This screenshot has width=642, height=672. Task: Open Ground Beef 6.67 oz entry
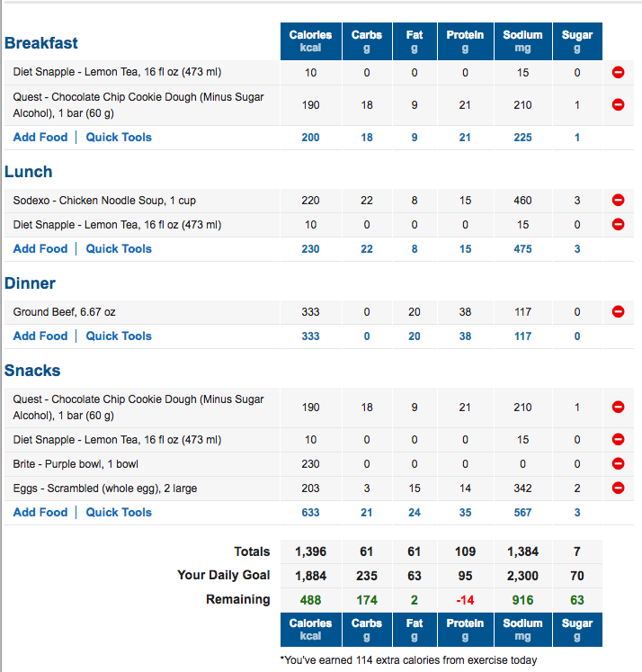tap(64, 312)
